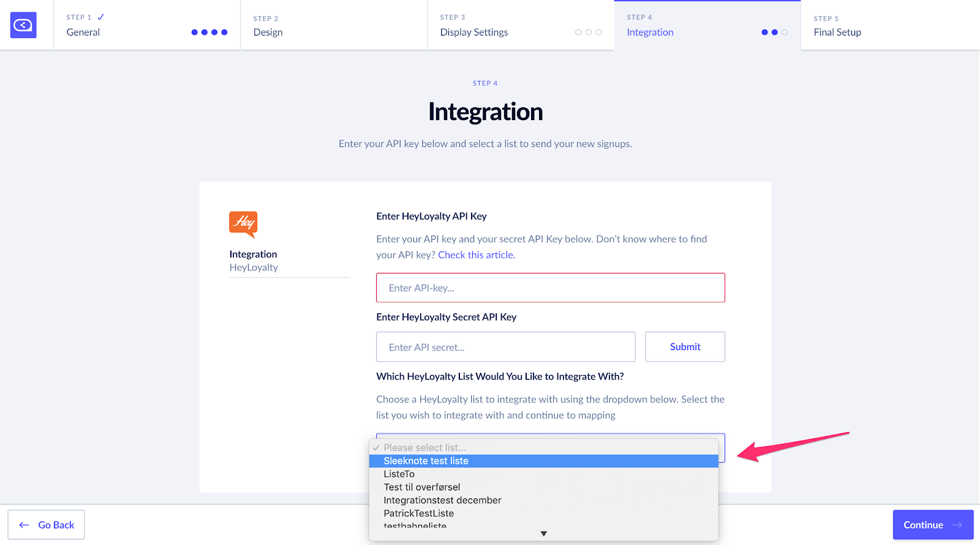Select 'PatrickTestListe' list option
The width and height of the screenshot is (980, 545).
coord(544,514)
